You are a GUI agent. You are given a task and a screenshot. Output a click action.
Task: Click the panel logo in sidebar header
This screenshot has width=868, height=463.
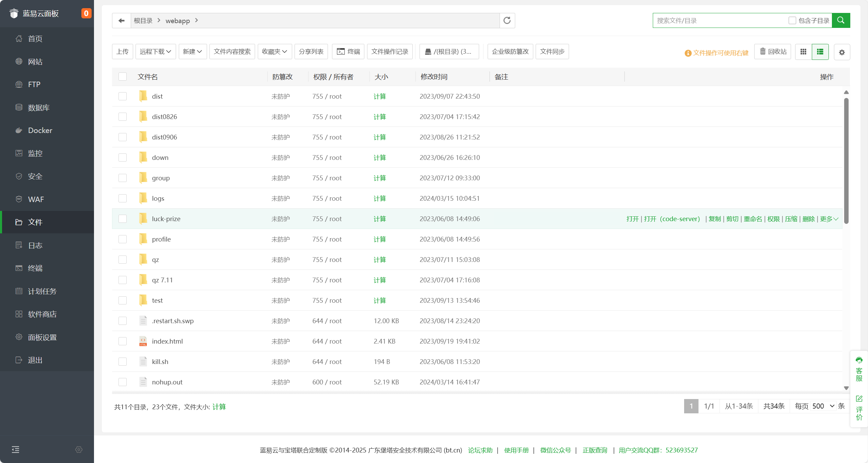[x=14, y=13]
